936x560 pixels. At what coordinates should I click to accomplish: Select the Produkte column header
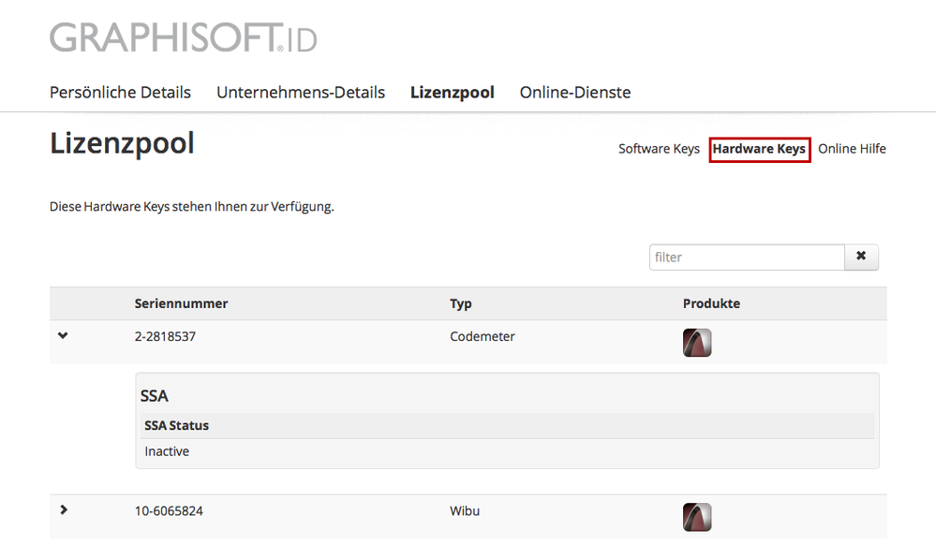(x=711, y=303)
